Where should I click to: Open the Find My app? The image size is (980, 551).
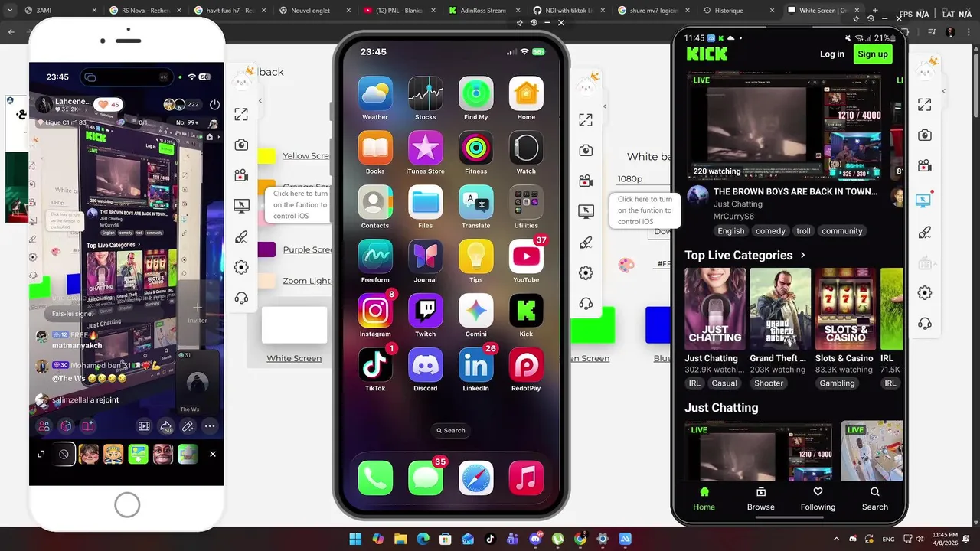coord(476,93)
